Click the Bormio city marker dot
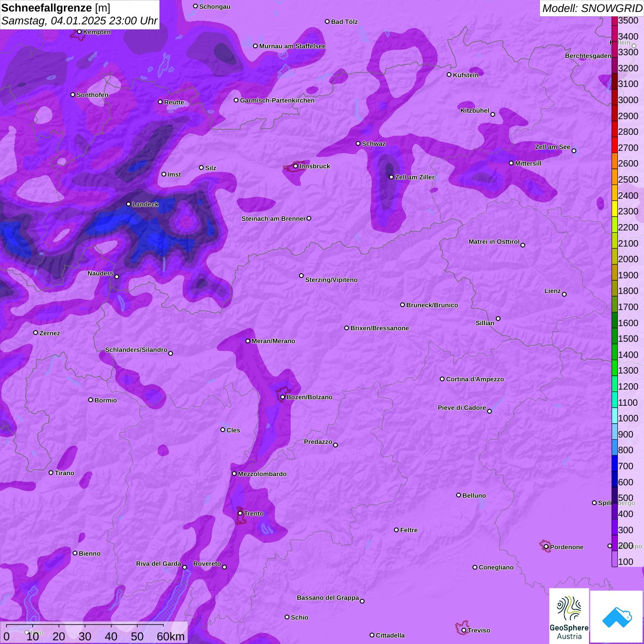 (91, 400)
